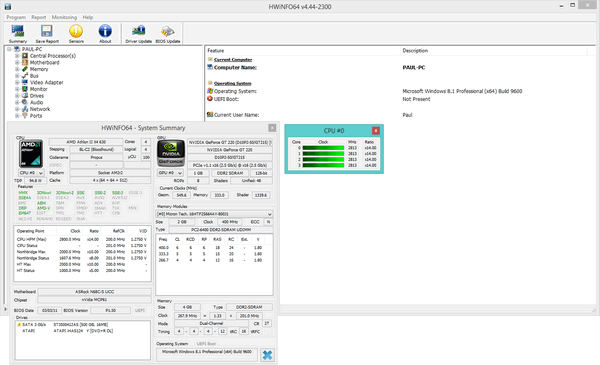Select the Motherboard tree item

click(x=44, y=62)
